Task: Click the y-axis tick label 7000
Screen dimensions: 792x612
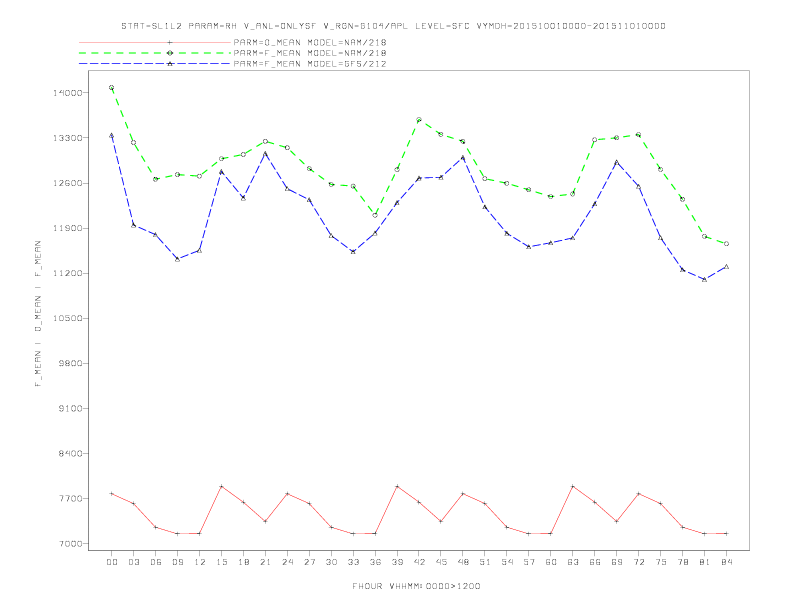Action: pos(70,544)
